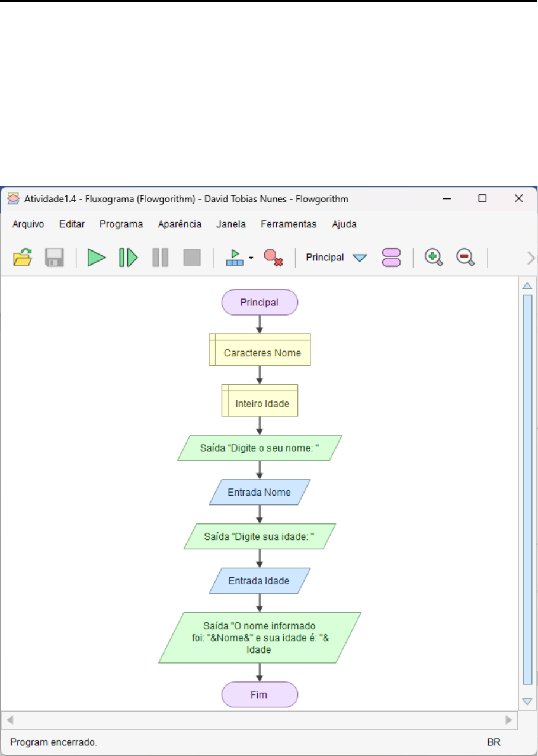Zoom in with the magnifier plus icon
538x756 pixels.
point(434,258)
